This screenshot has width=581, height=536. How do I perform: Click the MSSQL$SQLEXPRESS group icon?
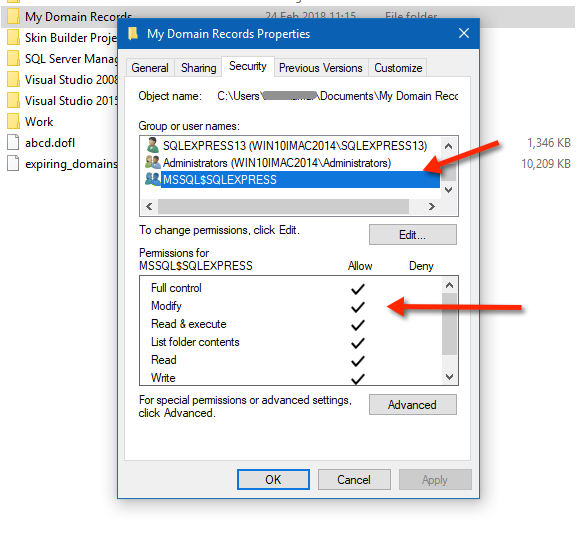pos(152,179)
